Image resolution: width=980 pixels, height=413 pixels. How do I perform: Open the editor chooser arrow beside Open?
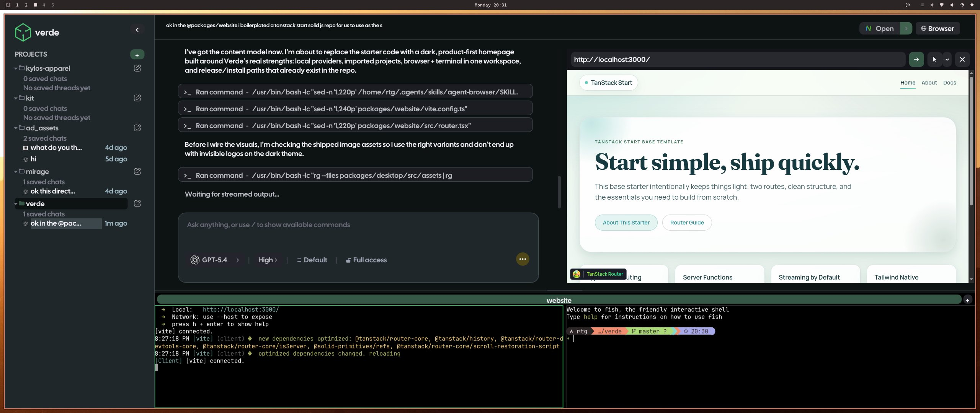[906, 29]
